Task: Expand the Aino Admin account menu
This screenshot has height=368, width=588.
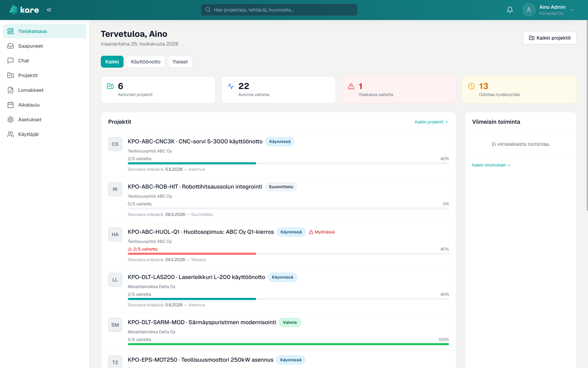Action: (573, 10)
